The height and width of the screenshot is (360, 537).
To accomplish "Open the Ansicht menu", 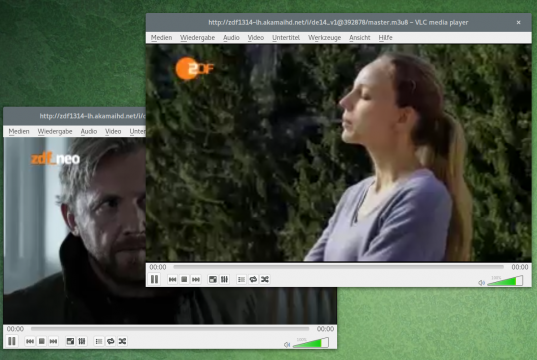I will 360,38.
